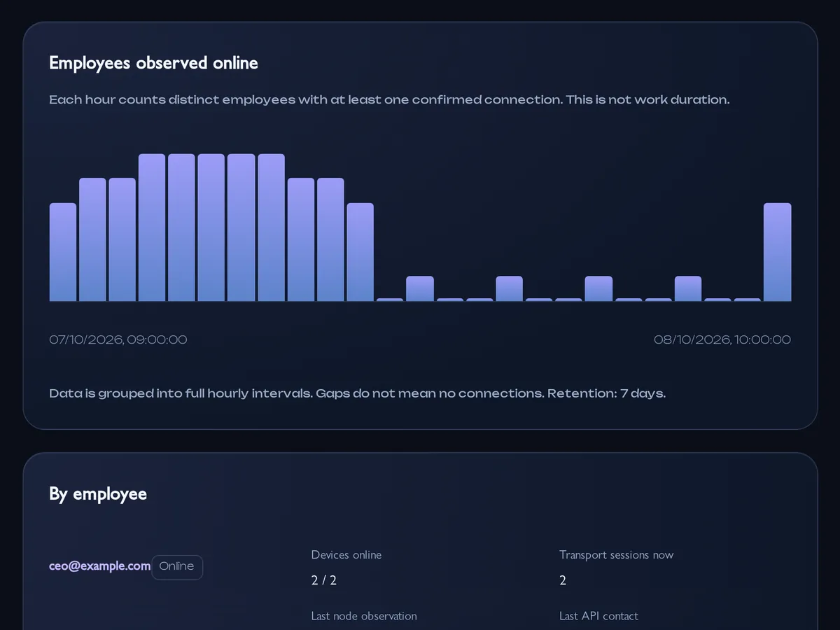Select the "Employees observed online" heading
Viewport: 840px width, 630px height.
(x=153, y=63)
